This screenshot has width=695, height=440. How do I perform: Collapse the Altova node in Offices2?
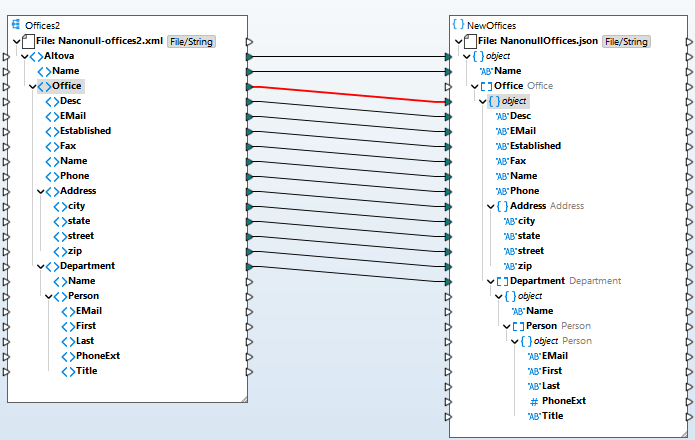(x=21, y=57)
